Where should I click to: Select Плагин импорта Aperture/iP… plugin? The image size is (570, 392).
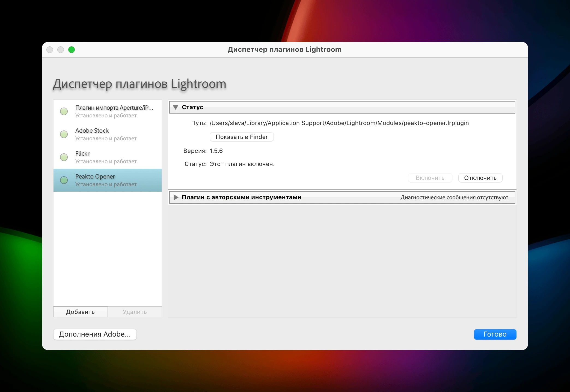[x=108, y=111]
